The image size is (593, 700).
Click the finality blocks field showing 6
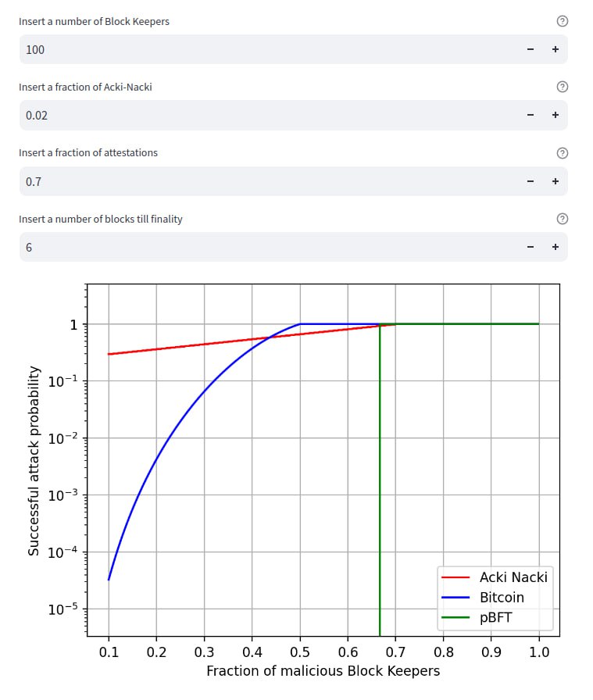(266, 247)
